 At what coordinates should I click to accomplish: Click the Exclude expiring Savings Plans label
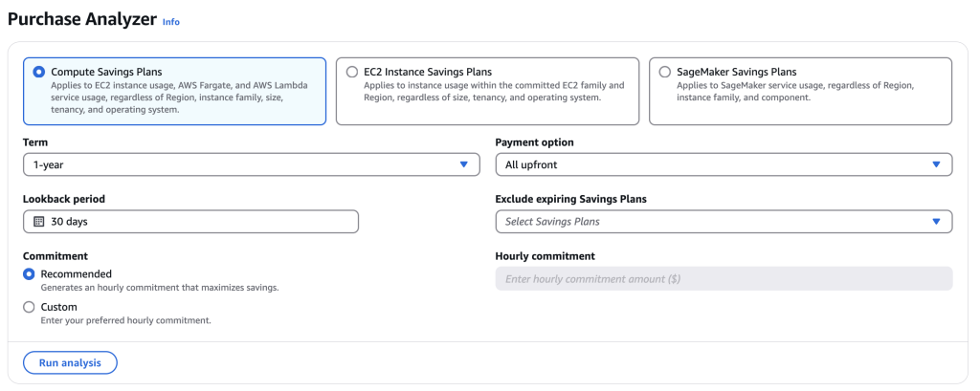(x=570, y=199)
